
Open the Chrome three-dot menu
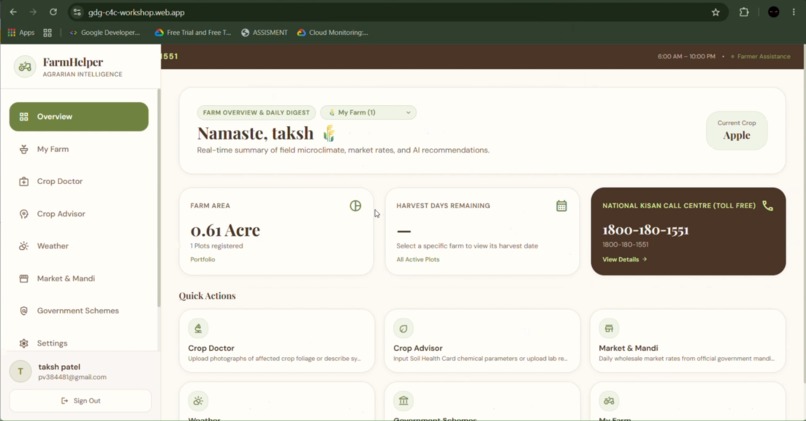794,12
